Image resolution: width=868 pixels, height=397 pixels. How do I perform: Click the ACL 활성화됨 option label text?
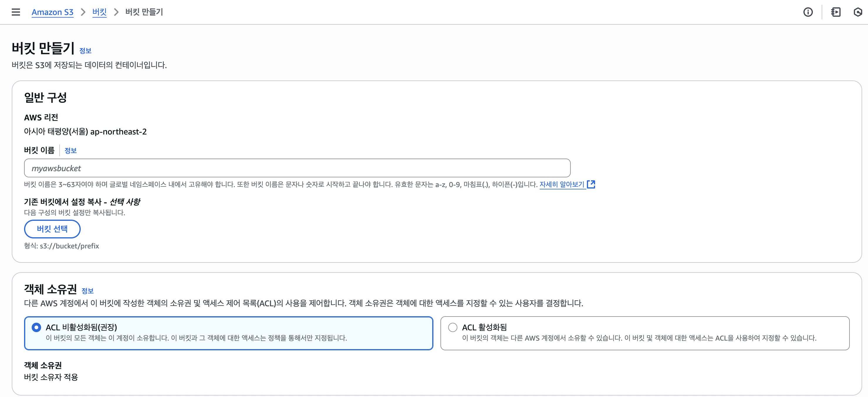[x=484, y=327]
